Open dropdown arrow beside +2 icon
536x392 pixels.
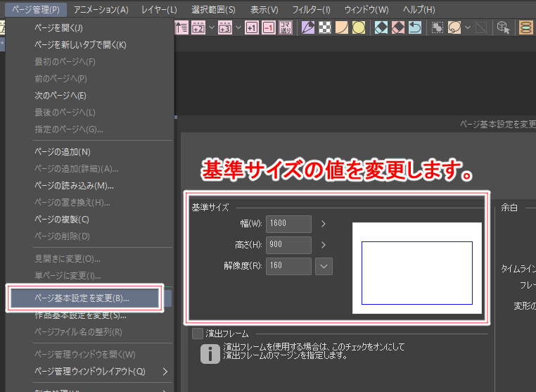pos(212,27)
